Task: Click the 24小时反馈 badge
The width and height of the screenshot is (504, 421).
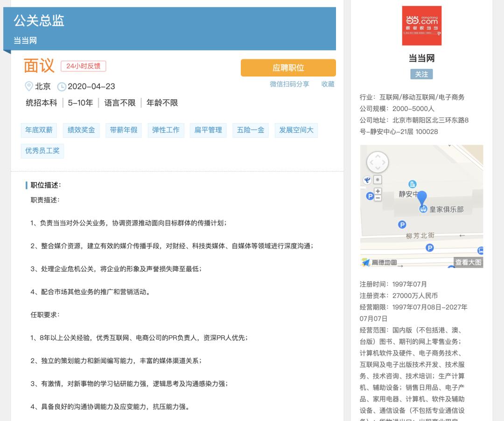Action: click(x=83, y=66)
